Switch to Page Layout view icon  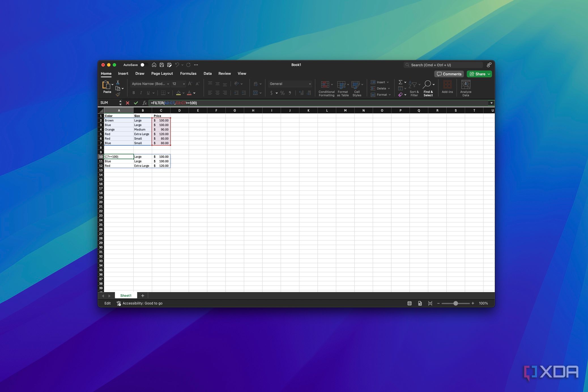pos(420,303)
